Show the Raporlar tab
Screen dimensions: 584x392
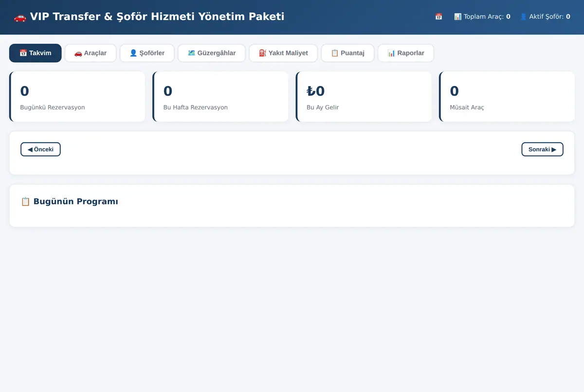406,53
